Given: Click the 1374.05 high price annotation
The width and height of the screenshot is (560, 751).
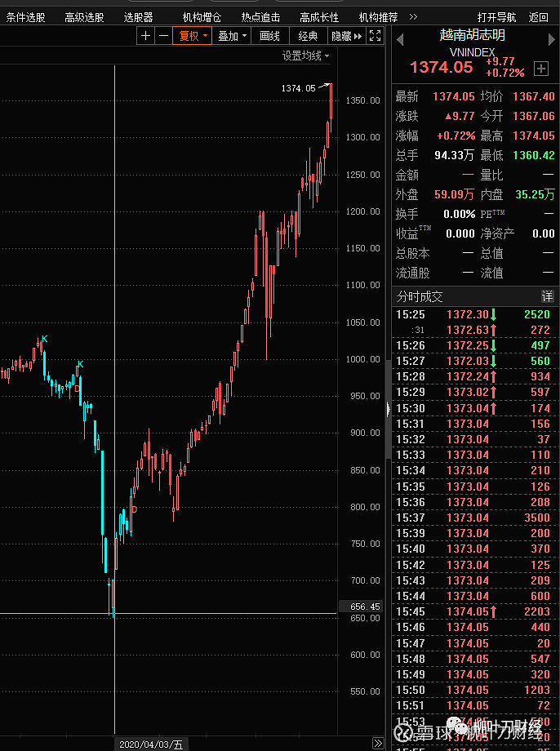Looking at the screenshot, I should point(298,88).
